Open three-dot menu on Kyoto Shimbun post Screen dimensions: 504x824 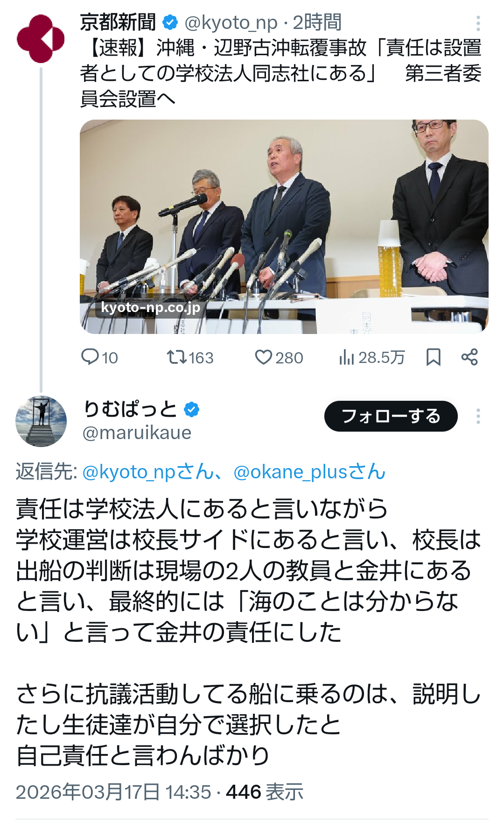(478, 23)
